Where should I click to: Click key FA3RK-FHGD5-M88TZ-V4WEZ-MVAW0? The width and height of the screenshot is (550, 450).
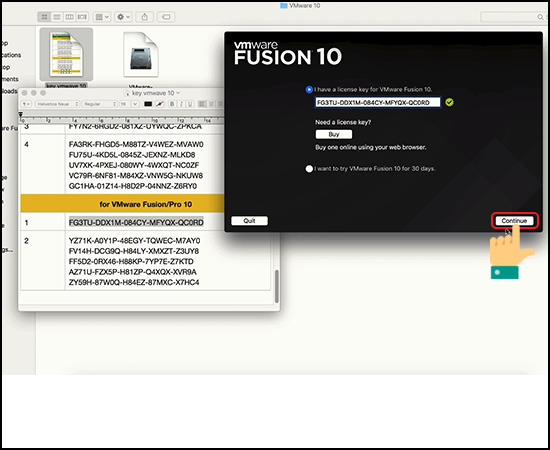[136, 145]
